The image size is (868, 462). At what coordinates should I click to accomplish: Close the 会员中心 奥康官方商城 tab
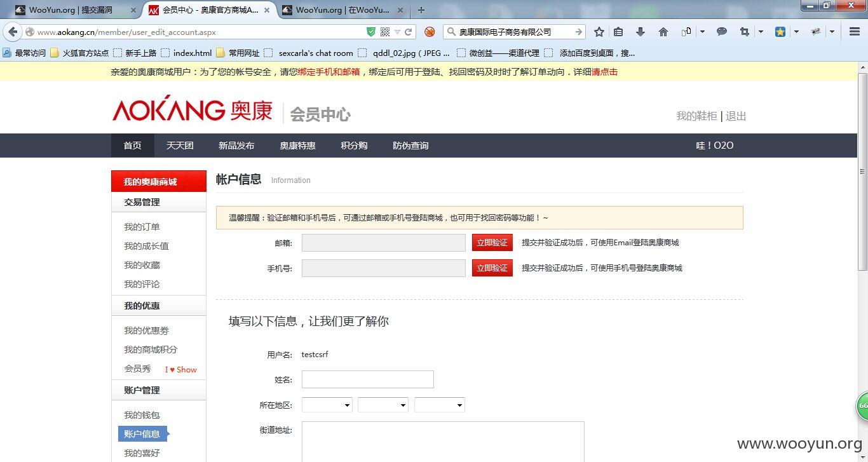point(267,10)
